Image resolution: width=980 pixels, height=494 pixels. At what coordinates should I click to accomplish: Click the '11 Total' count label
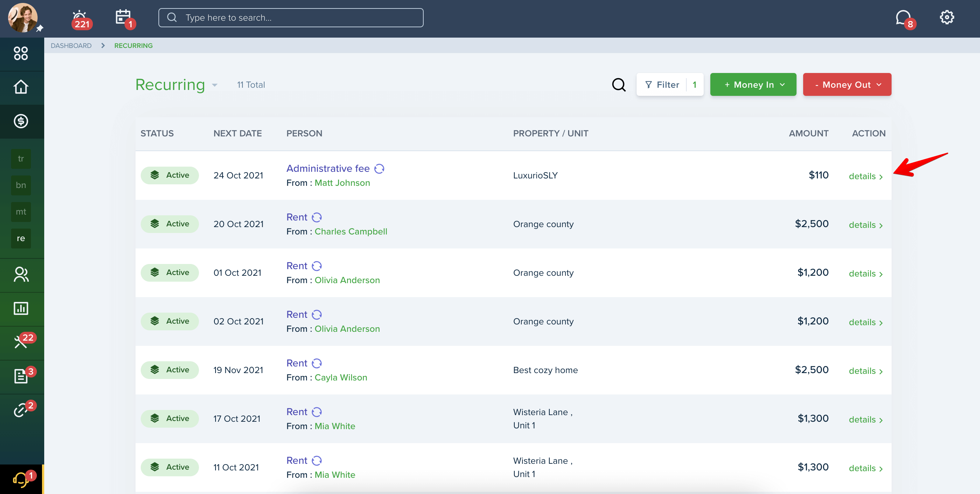[251, 85]
